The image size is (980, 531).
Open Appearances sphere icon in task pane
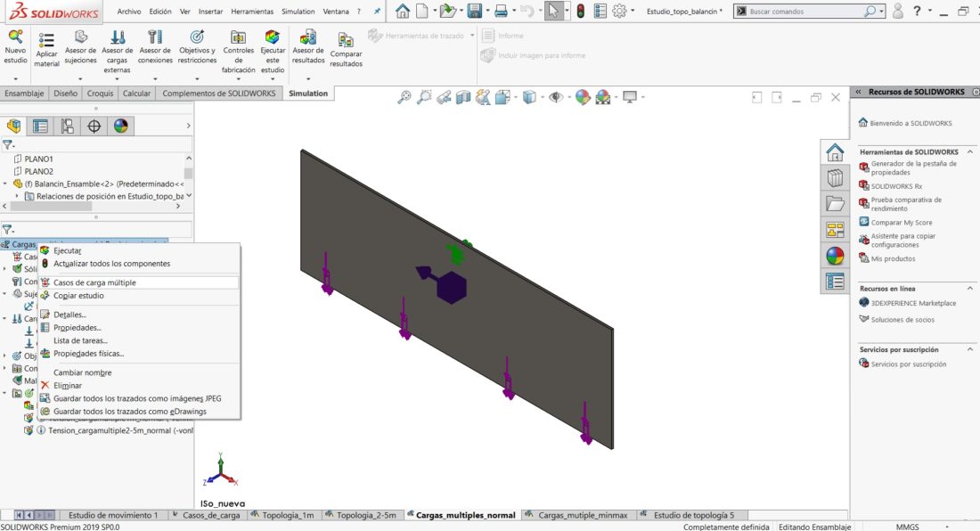pyautogui.click(x=835, y=256)
